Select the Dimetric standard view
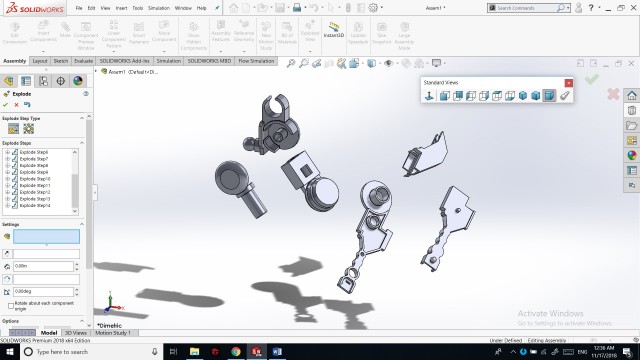This screenshot has height=360, width=640. point(549,96)
